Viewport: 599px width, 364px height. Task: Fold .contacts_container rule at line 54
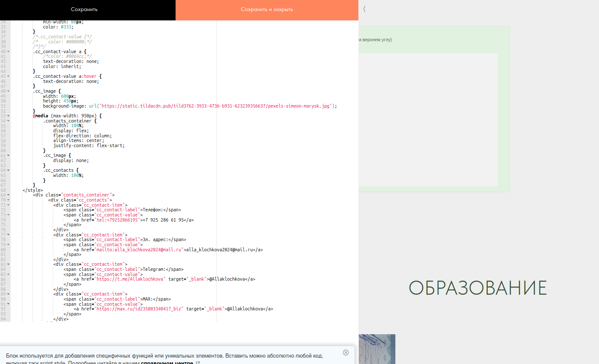9,121
